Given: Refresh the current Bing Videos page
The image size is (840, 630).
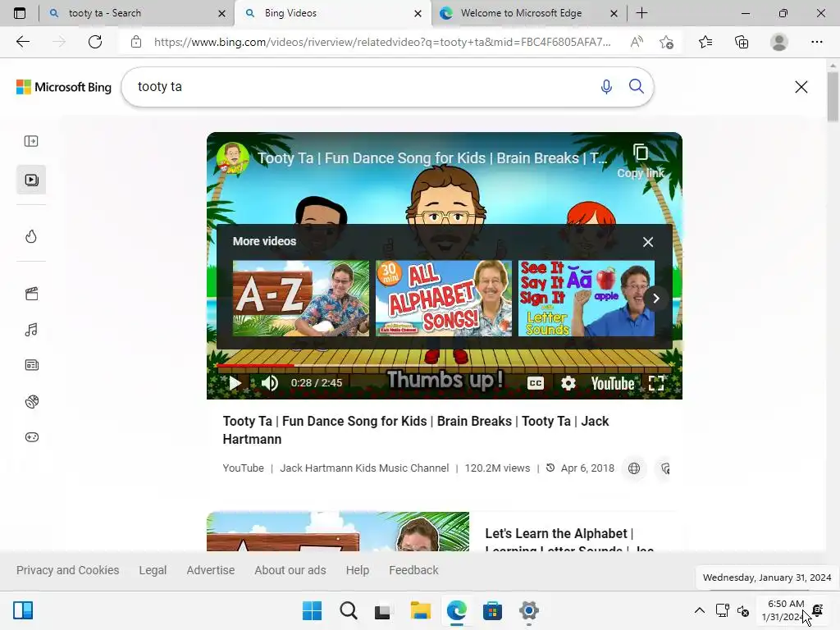Looking at the screenshot, I should tap(95, 42).
